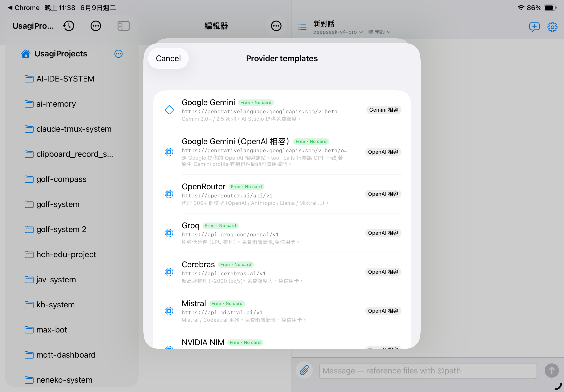This screenshot has height=392, width=564.
Task: Select the Google Gemini (OpenAI 相容) template title
Action: [235, 142]
